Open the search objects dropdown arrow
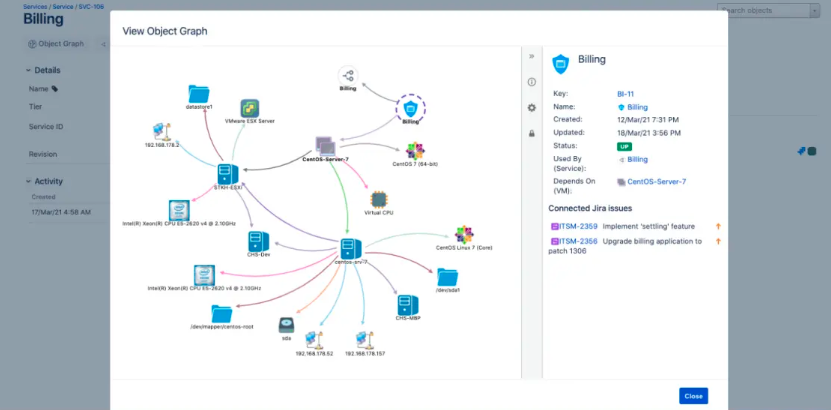 click(x=814, y=11)
